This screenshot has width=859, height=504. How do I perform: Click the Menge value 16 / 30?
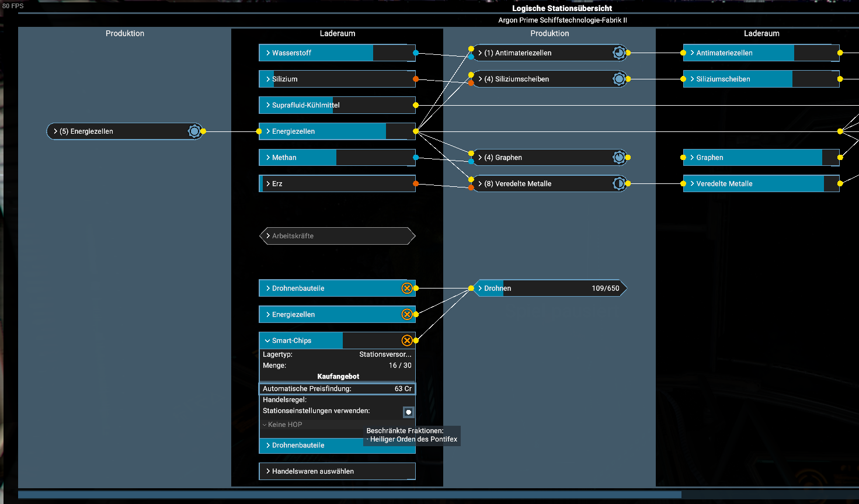tap(400, 366)
